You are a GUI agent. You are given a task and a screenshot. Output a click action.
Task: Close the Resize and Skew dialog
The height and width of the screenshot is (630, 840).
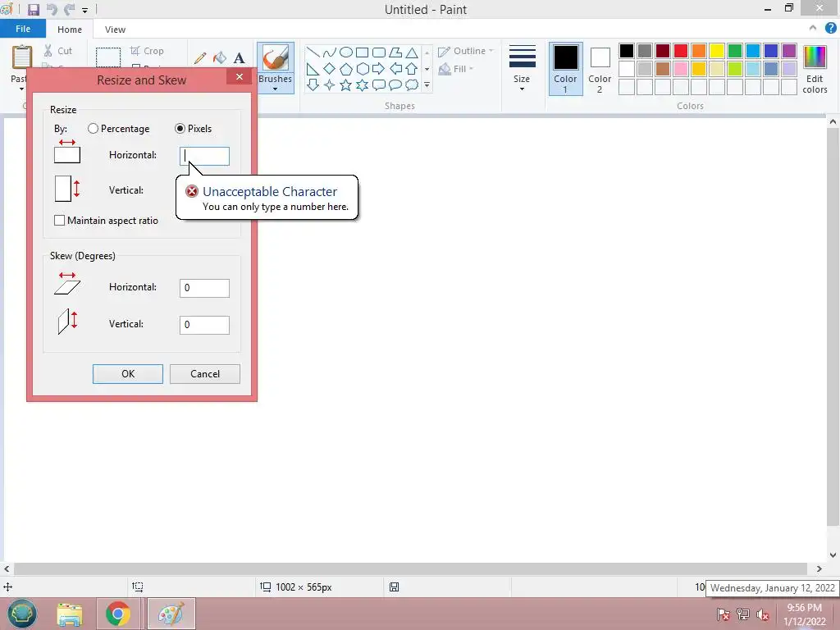point(240,76)
